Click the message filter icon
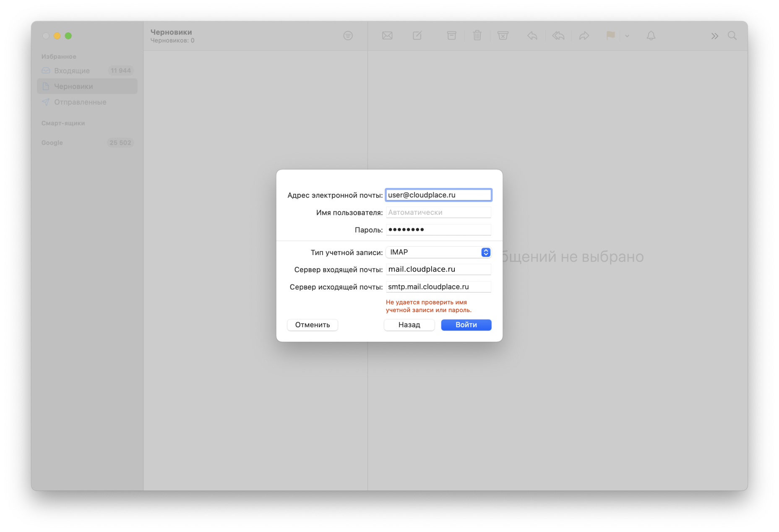Screen dimensions: 779x532 [348, 36]
